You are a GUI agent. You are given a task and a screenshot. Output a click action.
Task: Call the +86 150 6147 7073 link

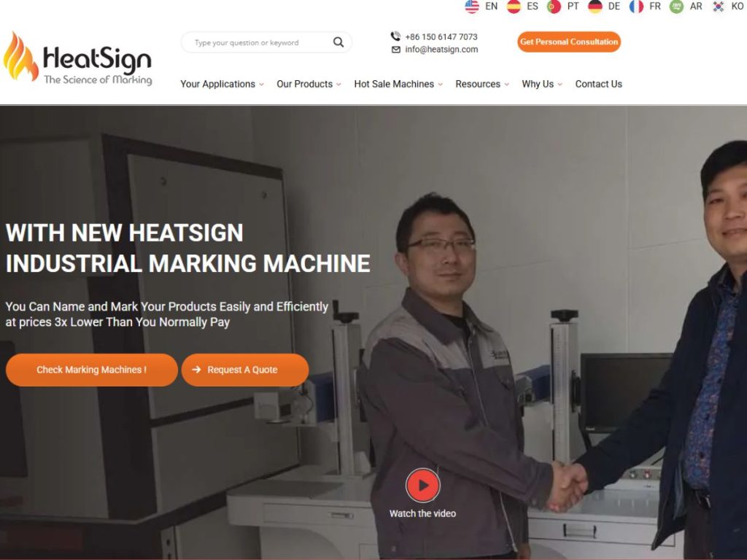pos(441,36)
